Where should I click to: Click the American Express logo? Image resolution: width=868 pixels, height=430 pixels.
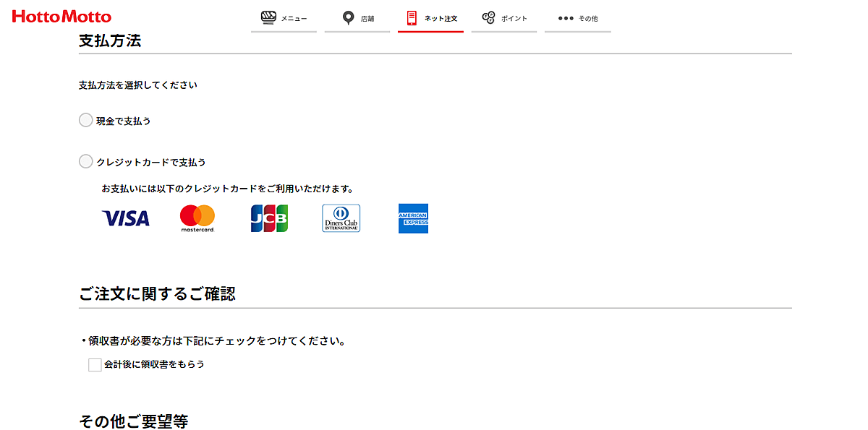point(413,218)
